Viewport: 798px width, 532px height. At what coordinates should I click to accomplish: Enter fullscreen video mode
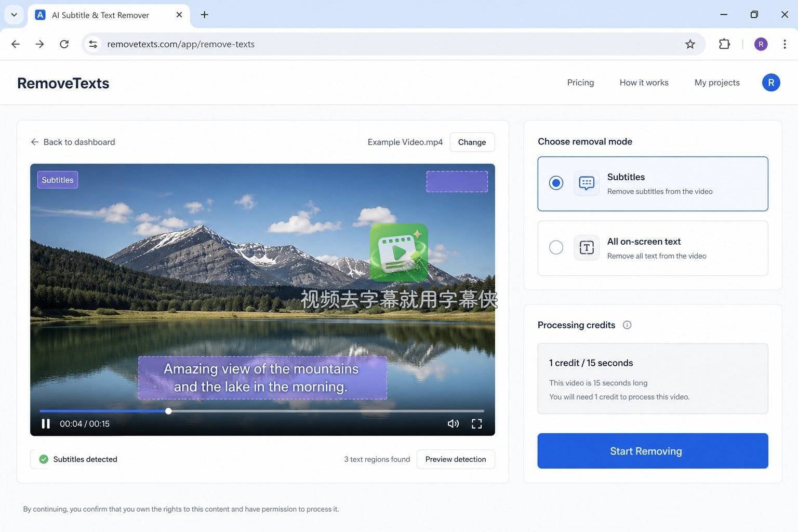(476, 424)
